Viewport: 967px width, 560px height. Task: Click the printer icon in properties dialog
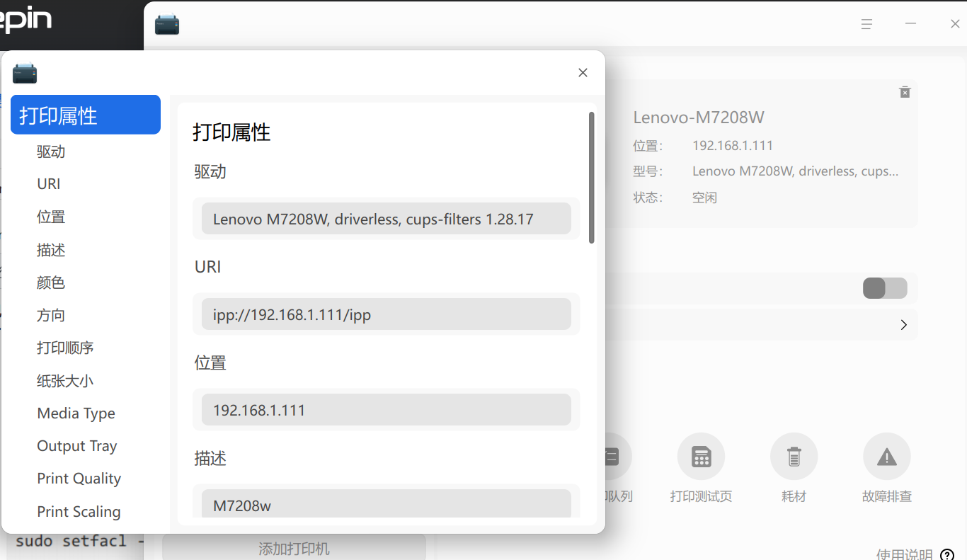(x=25, y=73)
